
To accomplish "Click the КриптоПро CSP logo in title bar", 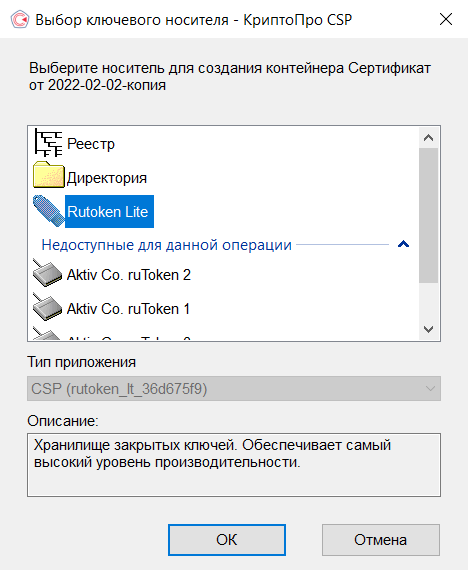I will pos(20,19).
